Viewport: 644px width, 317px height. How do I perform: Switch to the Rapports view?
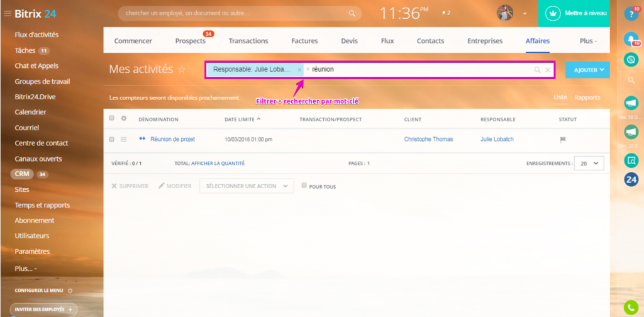[587, 97]
